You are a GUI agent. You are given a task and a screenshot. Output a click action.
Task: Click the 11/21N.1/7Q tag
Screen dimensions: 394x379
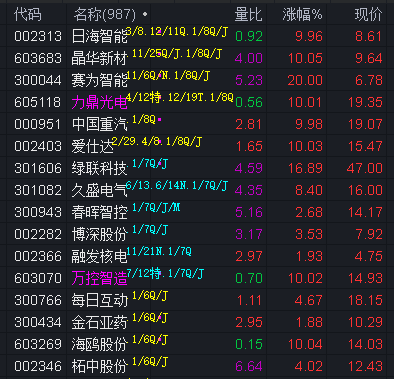point(159,252)
